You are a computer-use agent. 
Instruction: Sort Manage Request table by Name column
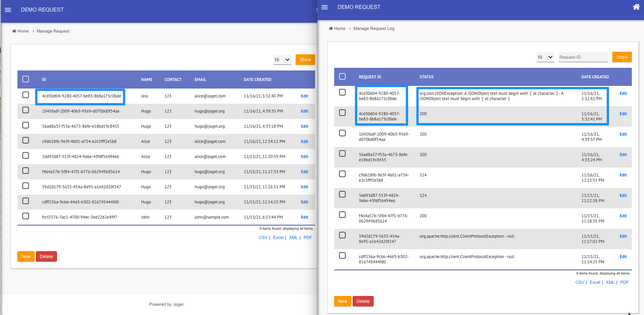click(x=147, y=80)
